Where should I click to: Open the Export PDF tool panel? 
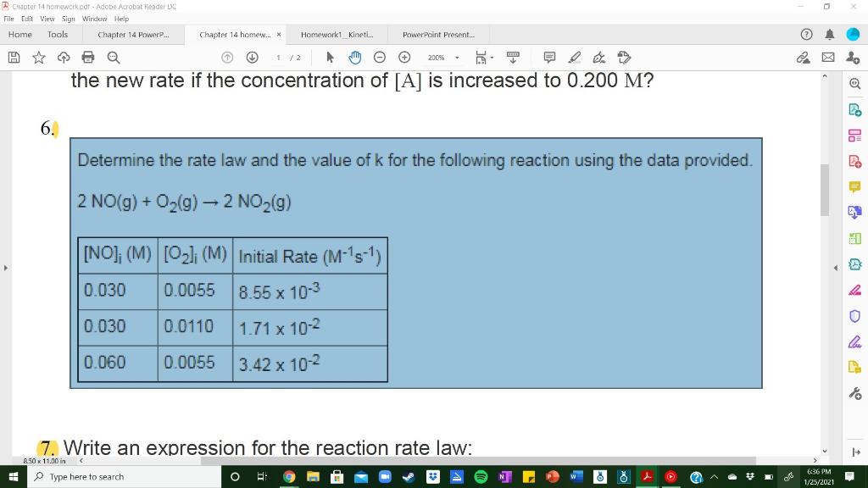point(855,212)
